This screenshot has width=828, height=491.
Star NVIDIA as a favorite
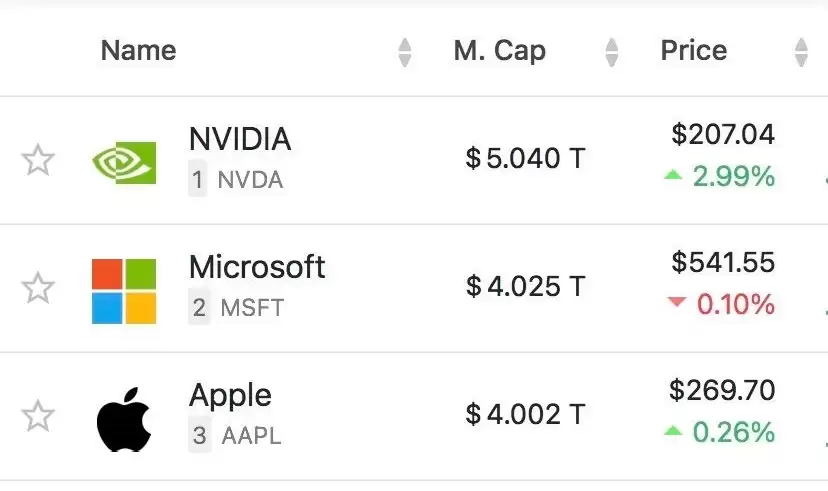[x=38, y=160]
